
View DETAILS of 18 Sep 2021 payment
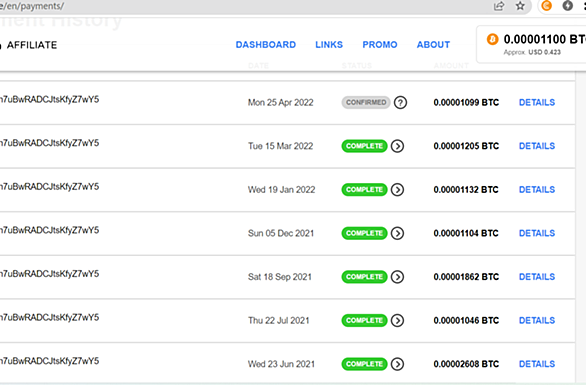tap(537, 277)
